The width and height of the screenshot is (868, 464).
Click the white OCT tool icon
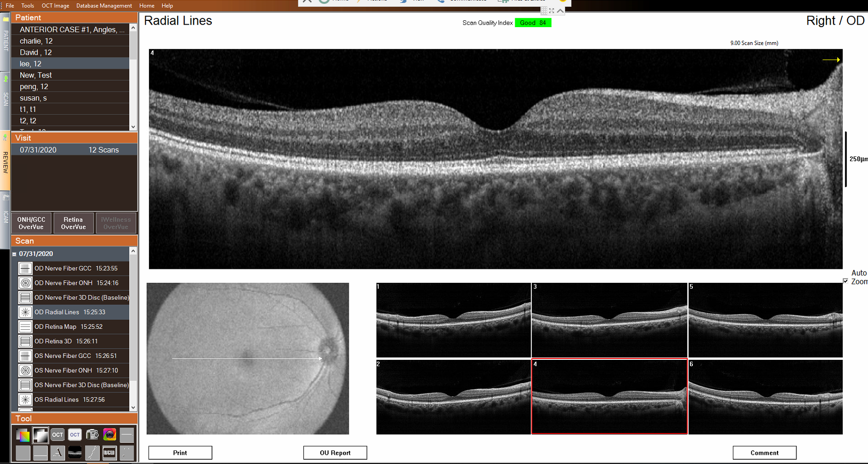tap(75, 435)
